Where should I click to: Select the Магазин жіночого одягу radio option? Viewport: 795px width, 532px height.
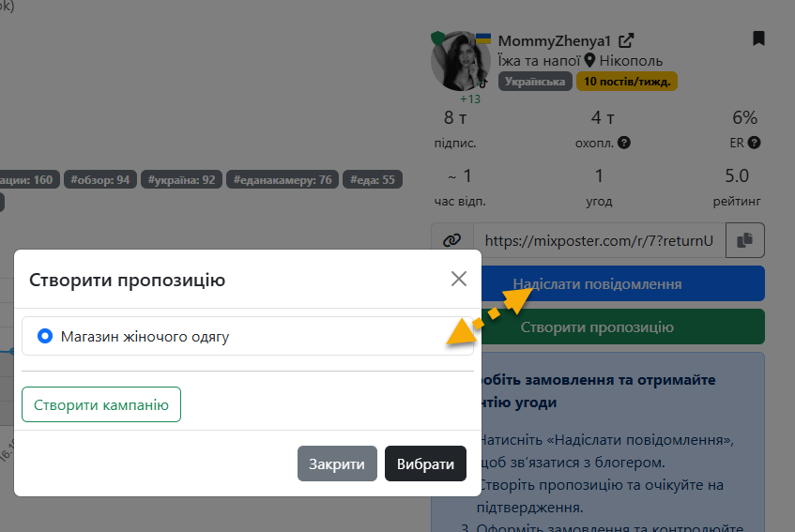[x=44, y=336]
